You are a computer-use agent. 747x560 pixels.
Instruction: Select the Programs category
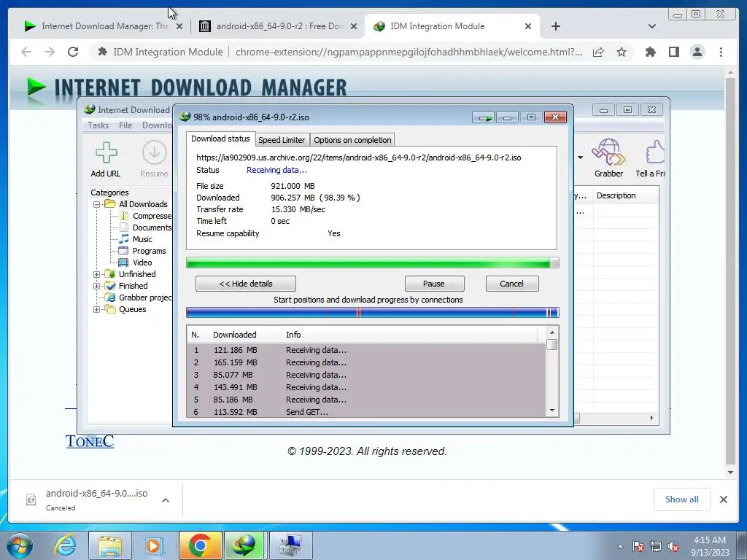click(x=149, y=251)
